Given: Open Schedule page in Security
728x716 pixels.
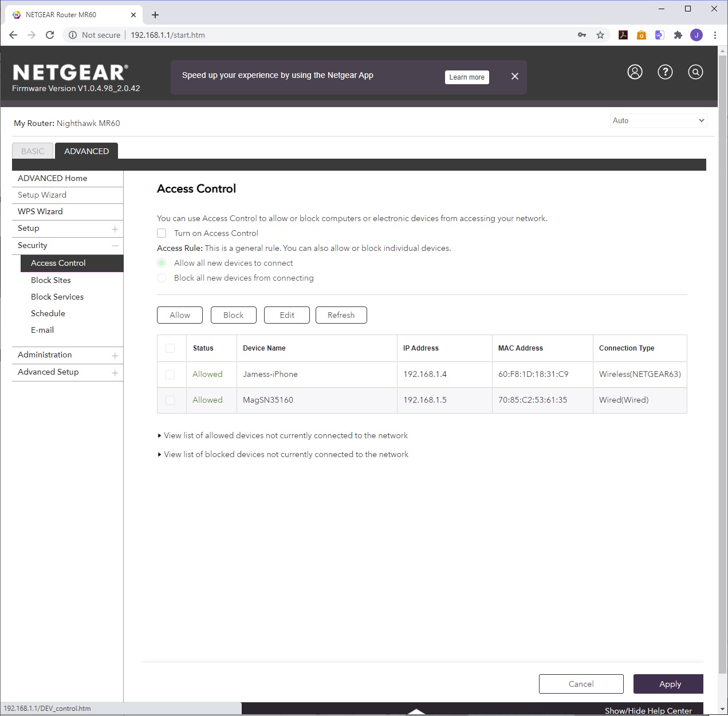Looking at the screenshot, I should [x=48, y=313].
